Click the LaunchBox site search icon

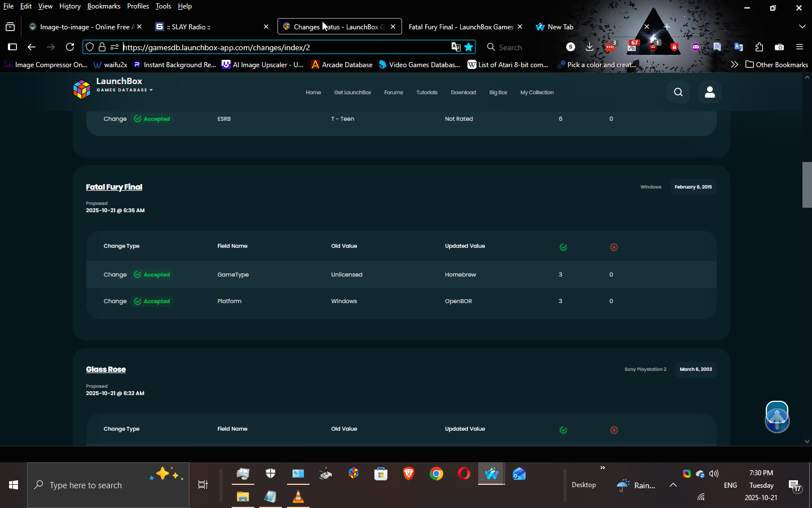coord(678,92)
